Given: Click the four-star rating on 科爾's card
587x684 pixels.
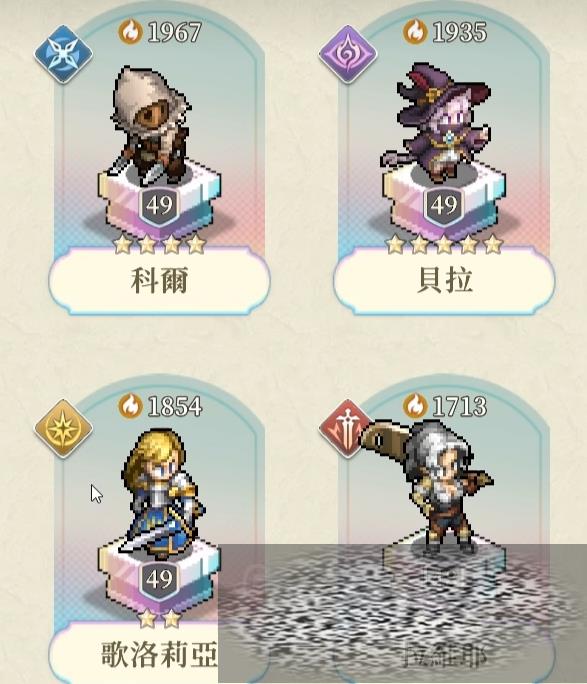Looking at the screenshot, I should tap(159, 245).
